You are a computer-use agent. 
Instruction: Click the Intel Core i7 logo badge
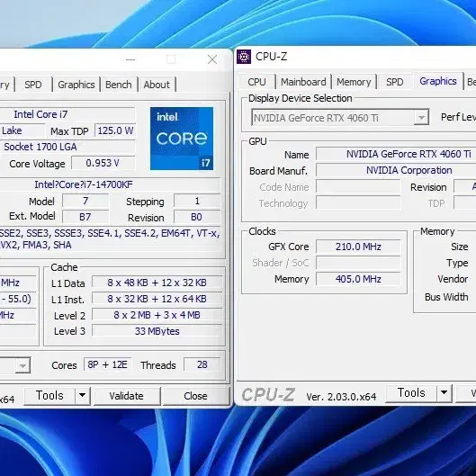tap(182, 139)
